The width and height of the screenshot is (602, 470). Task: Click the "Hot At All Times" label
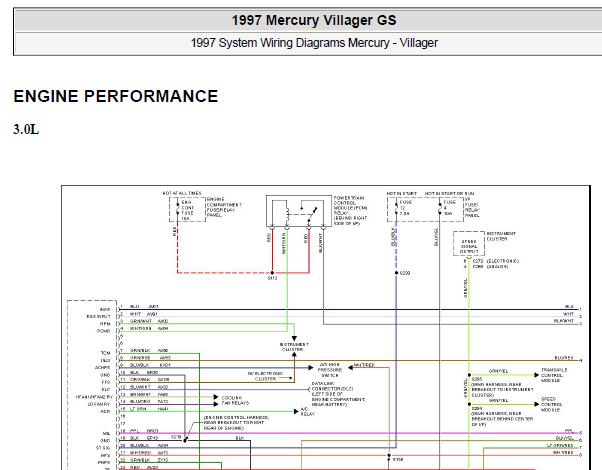[182, 193]
